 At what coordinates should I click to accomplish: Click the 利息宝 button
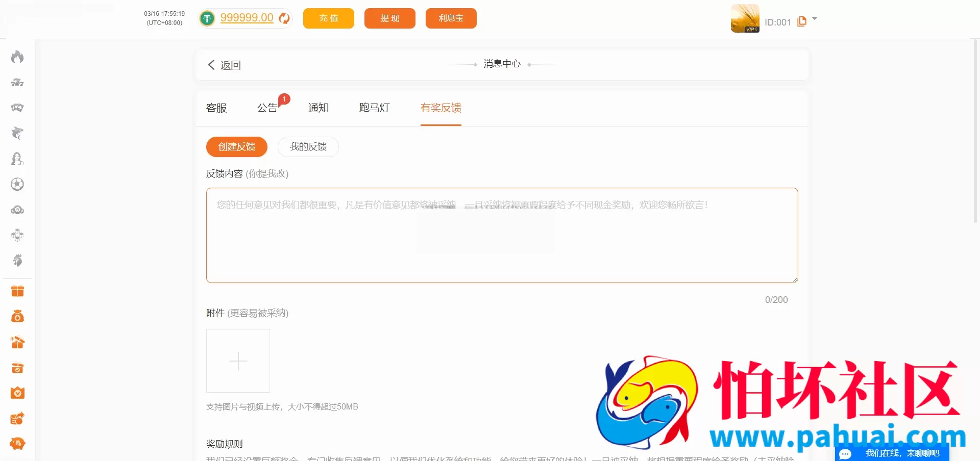(x=451, y=18)
